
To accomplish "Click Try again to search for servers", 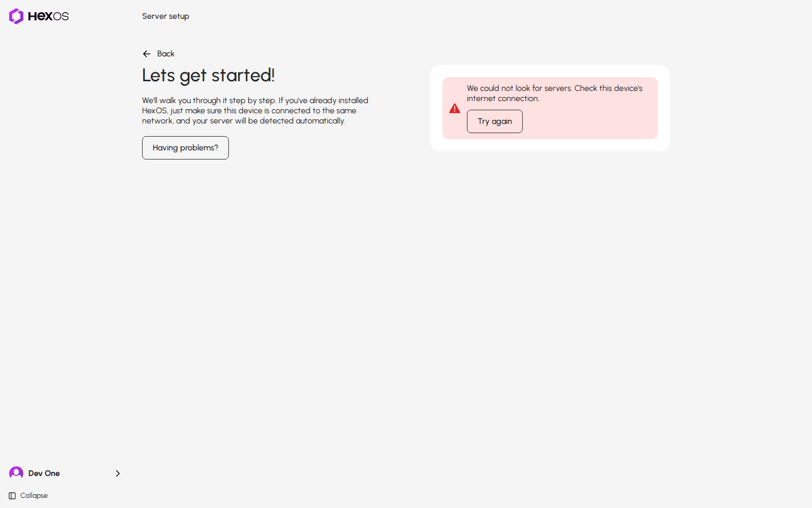I will point(495,121).
